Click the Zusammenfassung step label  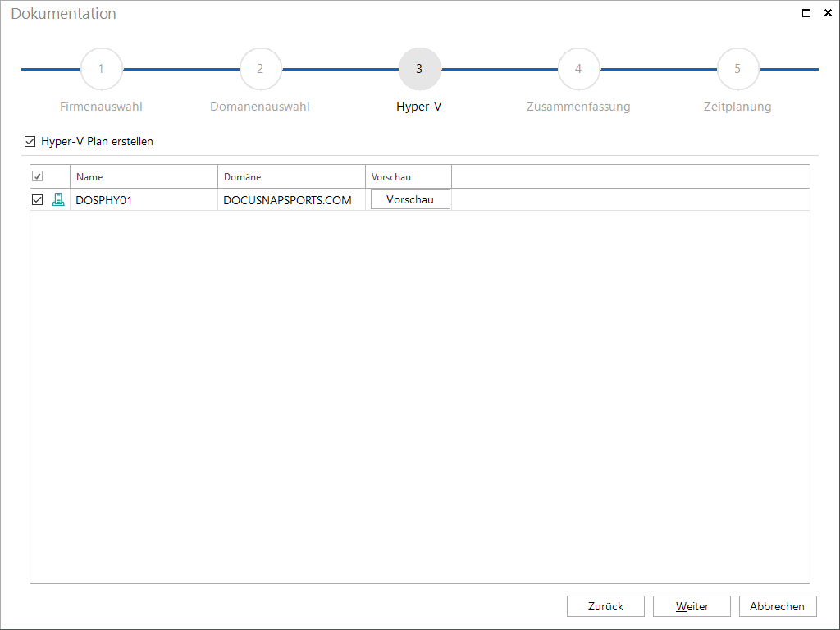tap(578, 107)
